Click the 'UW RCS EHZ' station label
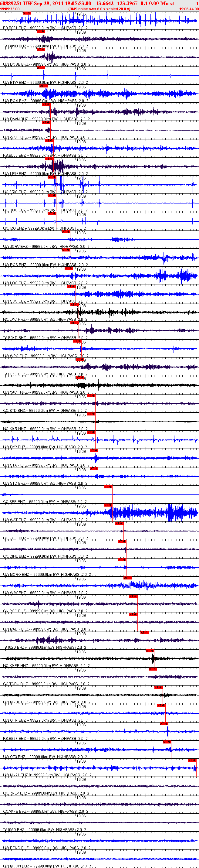The height and width of the screenshot is (868, 199). (x=15, y=265)
